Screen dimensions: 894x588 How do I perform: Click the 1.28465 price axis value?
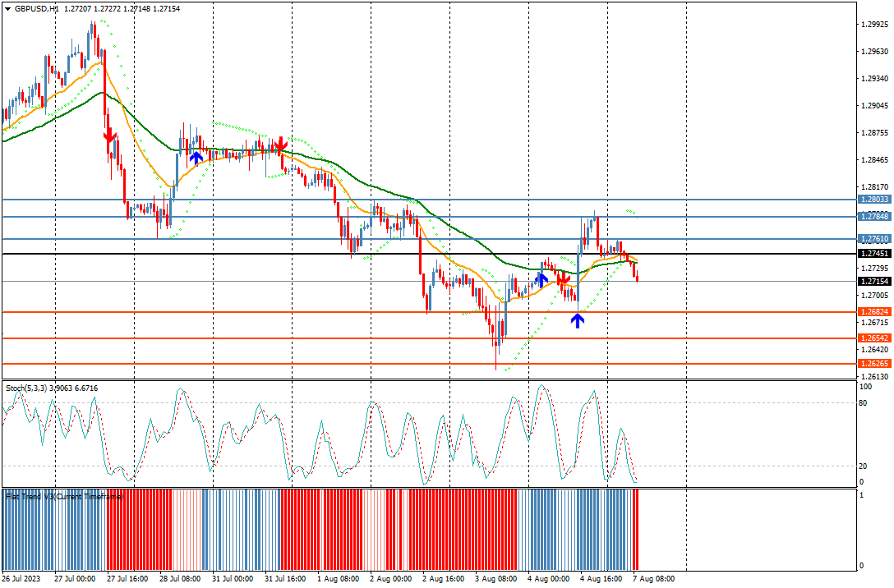coord(874,160)
